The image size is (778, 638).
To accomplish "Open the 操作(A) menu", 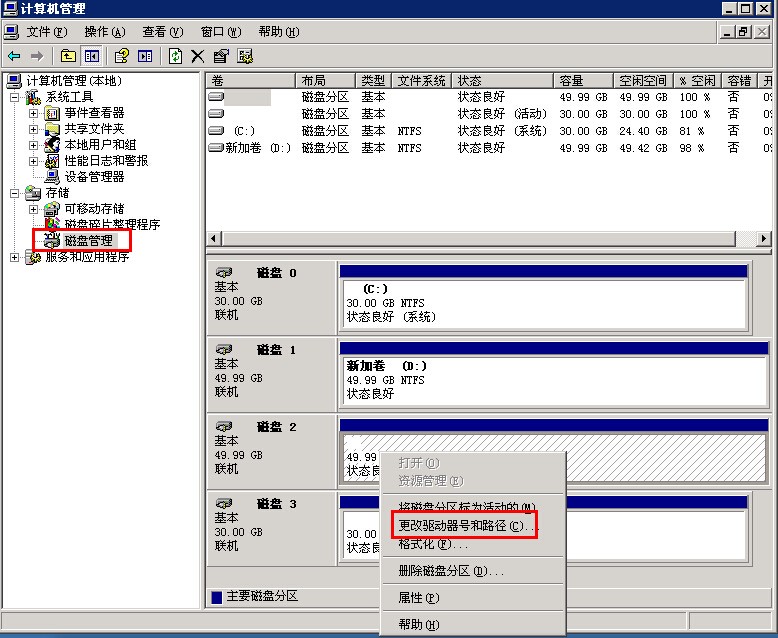I will click(x=105, y=32).
